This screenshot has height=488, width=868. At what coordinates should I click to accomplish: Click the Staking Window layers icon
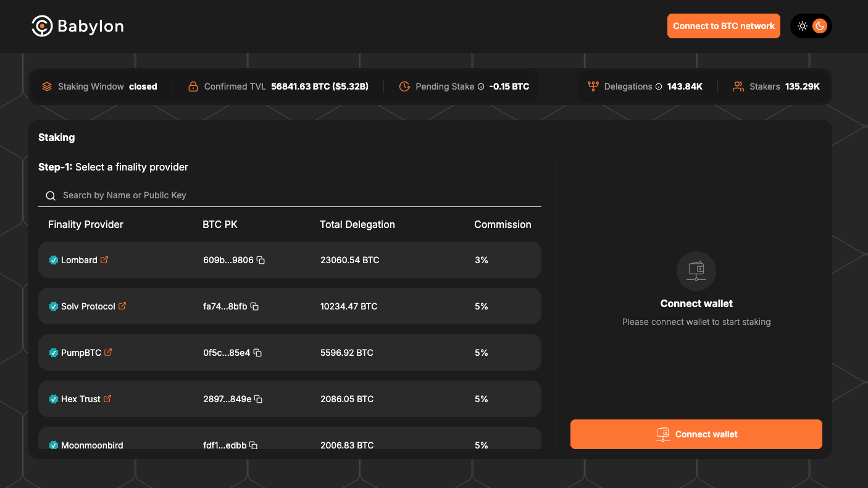pos(47,86)
